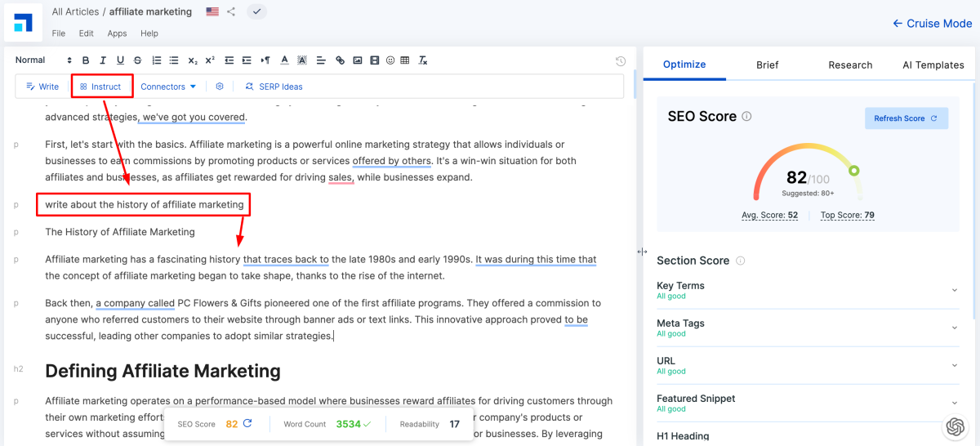Image resolution: width=980 pixels, height=446 pixels.
Task: Toggle the checkmark status button by title
Action: [256, 11]
